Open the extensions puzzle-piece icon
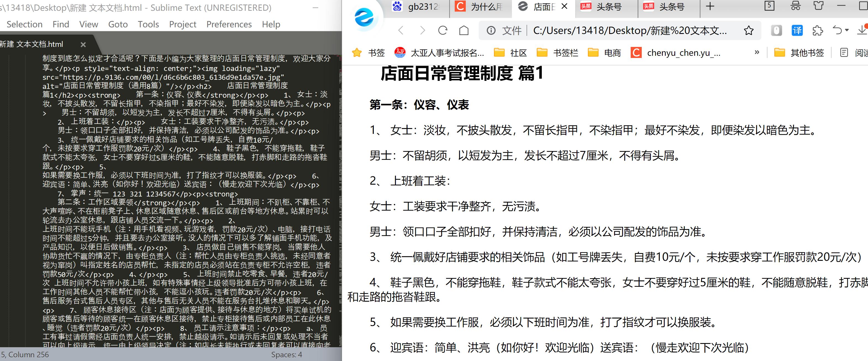Image resolution: width=868 pixels, height=361 pixels. (818, 30)
